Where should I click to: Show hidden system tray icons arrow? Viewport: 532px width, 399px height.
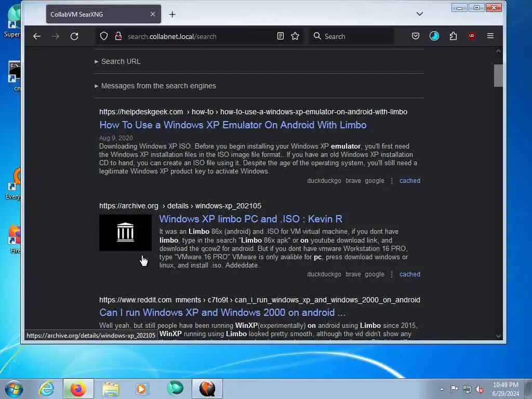pos(442,389)
